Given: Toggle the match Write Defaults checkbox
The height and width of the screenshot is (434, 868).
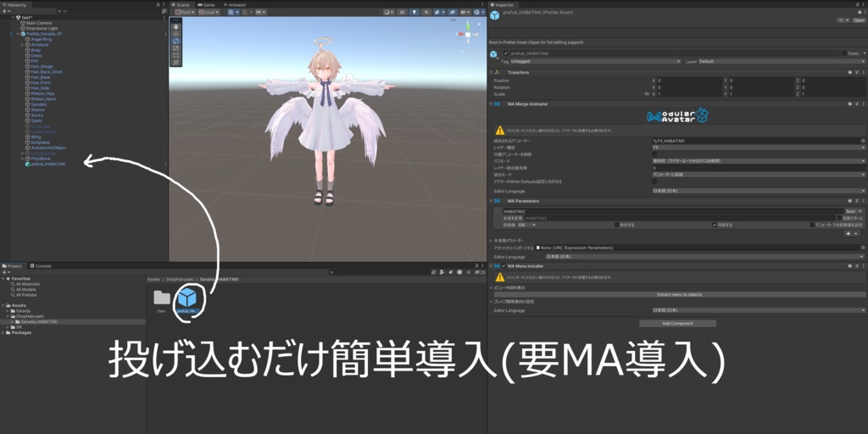Looking at the screenshot, I should coord(655,181).
